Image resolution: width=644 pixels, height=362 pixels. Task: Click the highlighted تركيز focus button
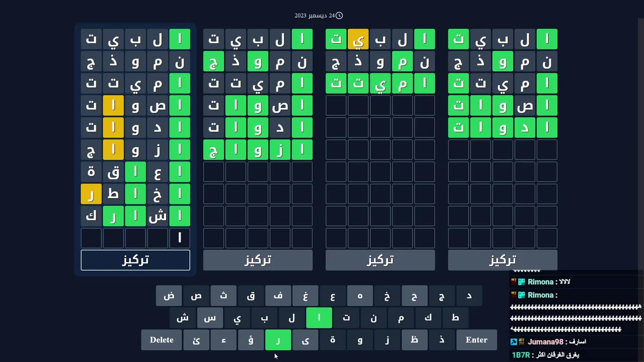(135, 260)
